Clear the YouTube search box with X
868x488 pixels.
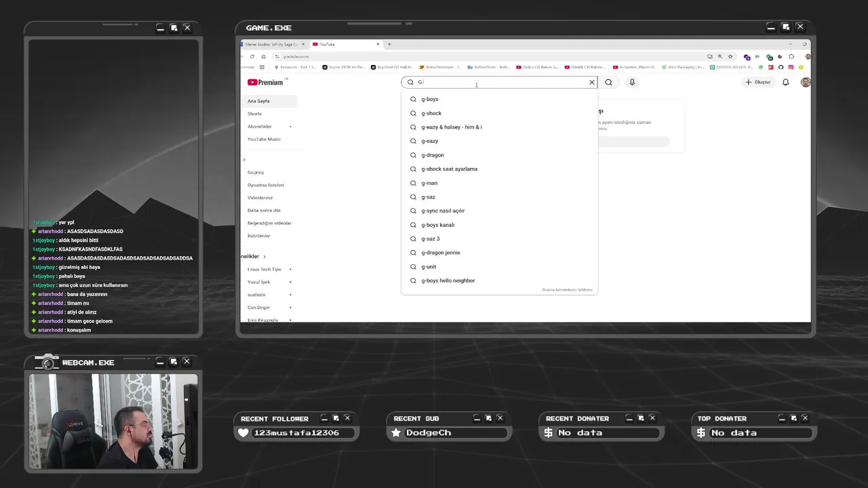coord(592,82)
